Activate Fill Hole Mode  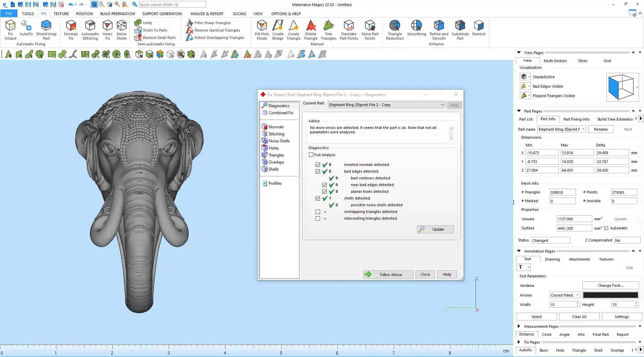tap(262, 30)
